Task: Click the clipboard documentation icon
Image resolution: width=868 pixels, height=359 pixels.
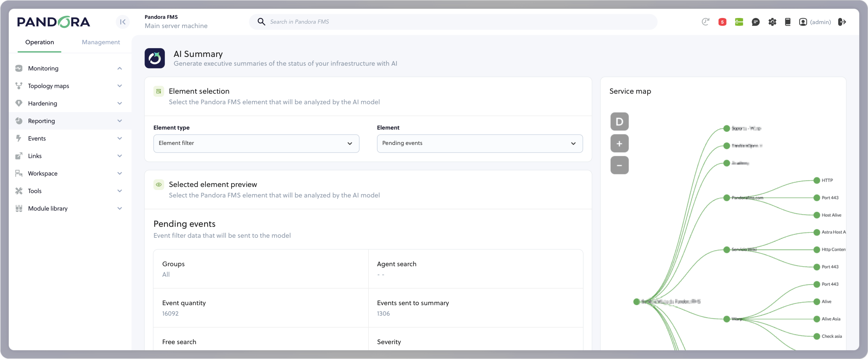Action: 788,22
